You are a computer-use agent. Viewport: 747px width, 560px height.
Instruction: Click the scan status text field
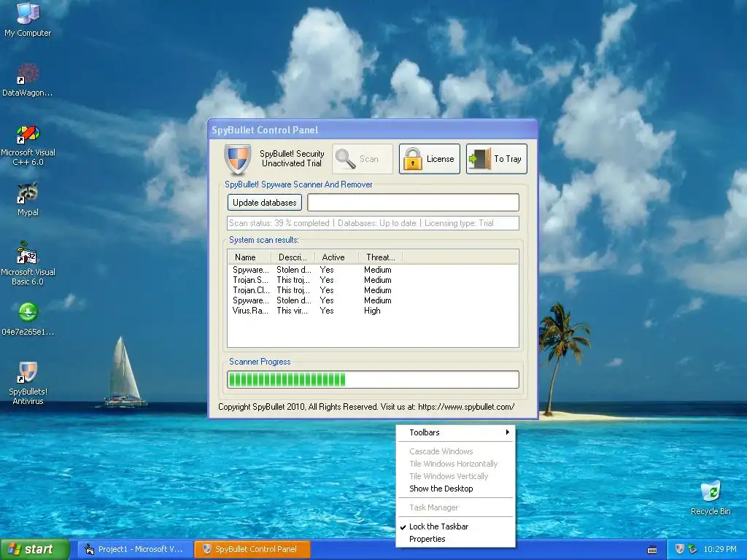click(x=373, y=223)
